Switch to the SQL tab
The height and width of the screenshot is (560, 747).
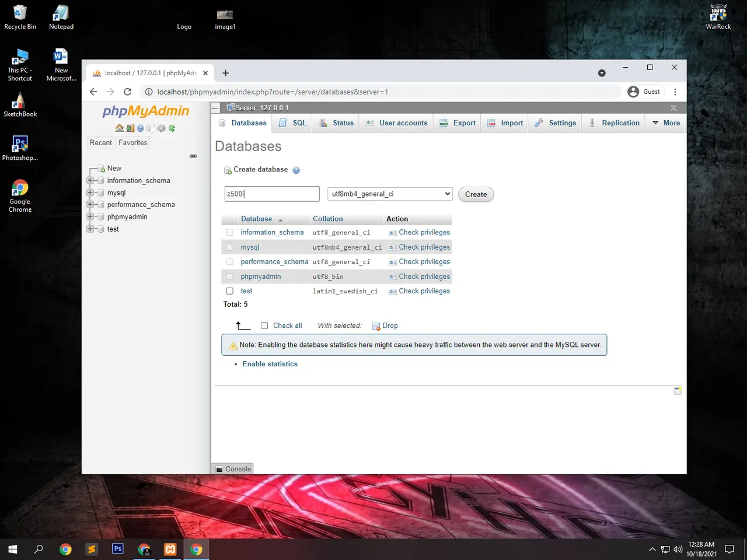point(293,123)
